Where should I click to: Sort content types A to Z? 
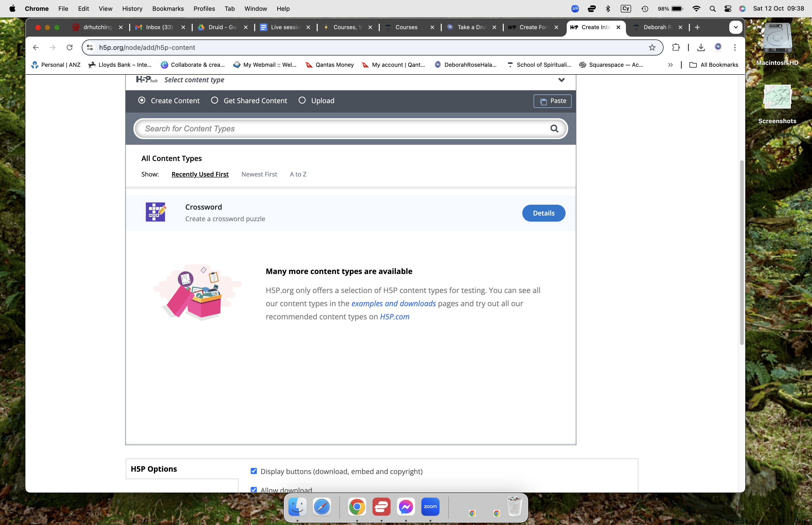[298, 174]
